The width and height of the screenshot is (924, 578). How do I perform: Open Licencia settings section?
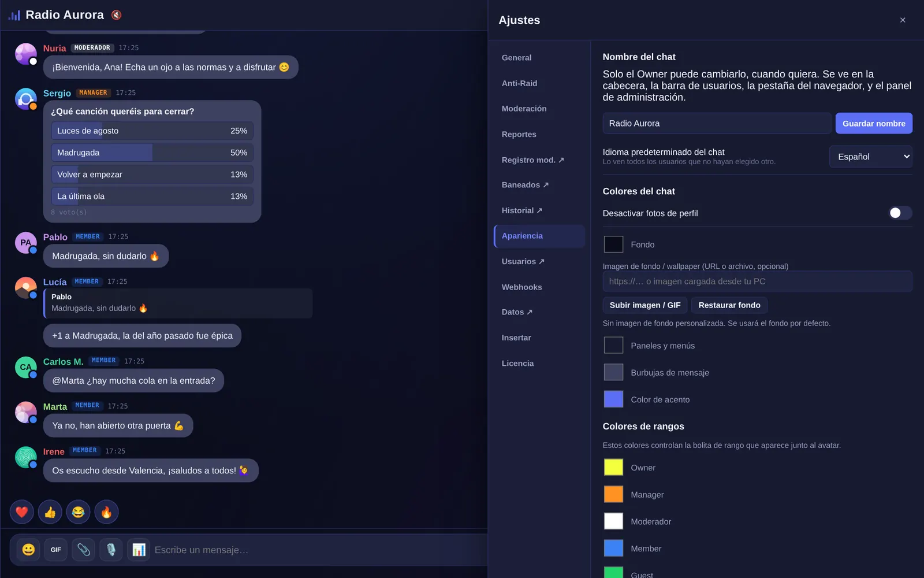click(539, 364)
